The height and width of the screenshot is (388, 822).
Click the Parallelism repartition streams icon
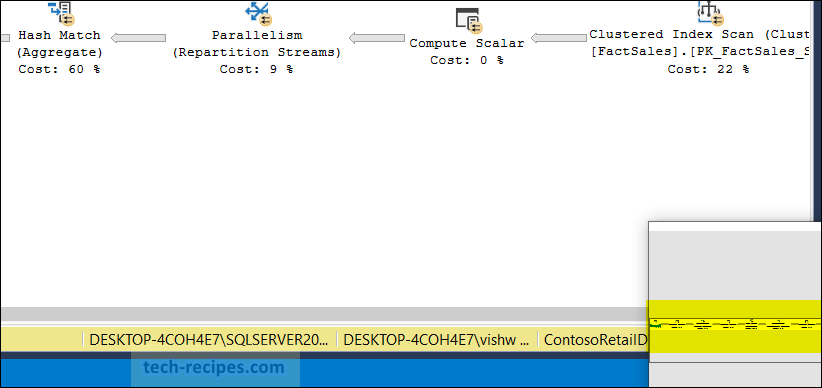pyautogui.click(x=257, y=13)
